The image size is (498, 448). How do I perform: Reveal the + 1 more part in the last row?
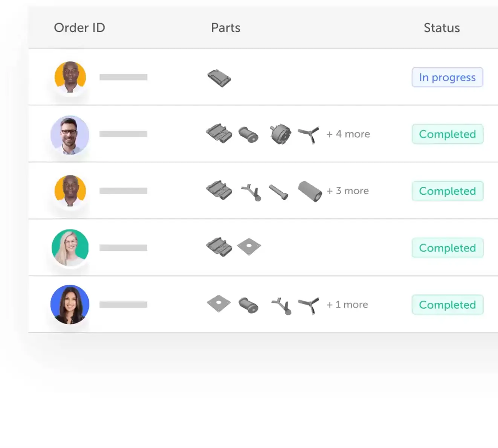[x=347, y=305]
